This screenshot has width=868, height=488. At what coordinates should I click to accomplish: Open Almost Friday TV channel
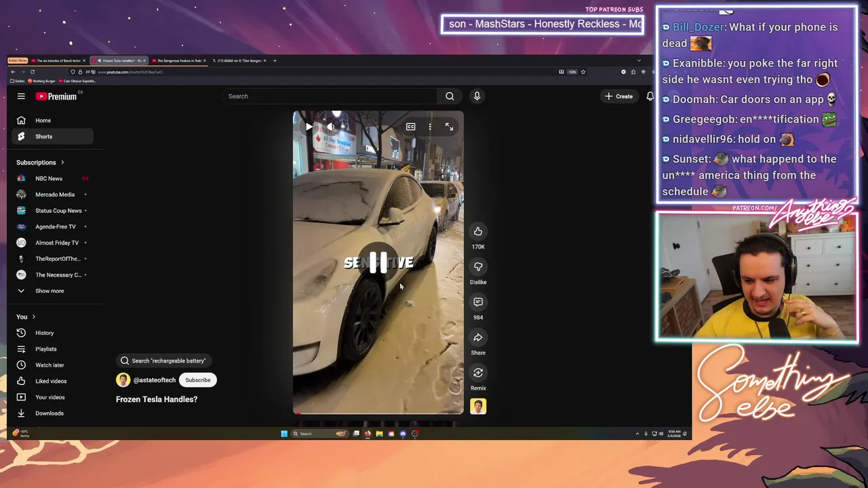(x=53, y=243)
